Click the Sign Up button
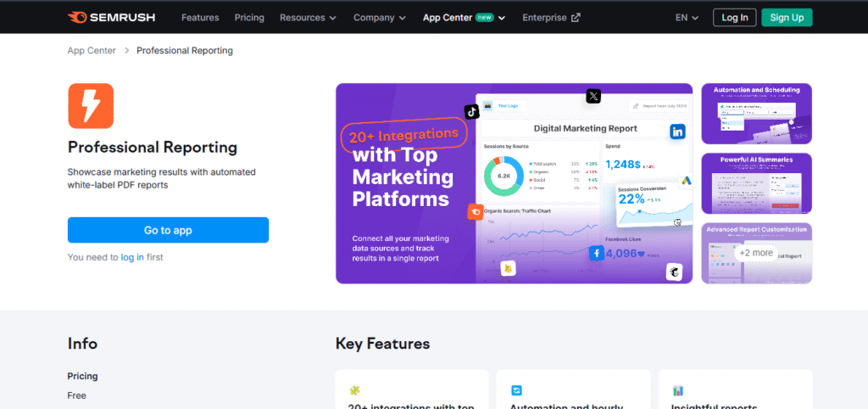 [787, 17]
